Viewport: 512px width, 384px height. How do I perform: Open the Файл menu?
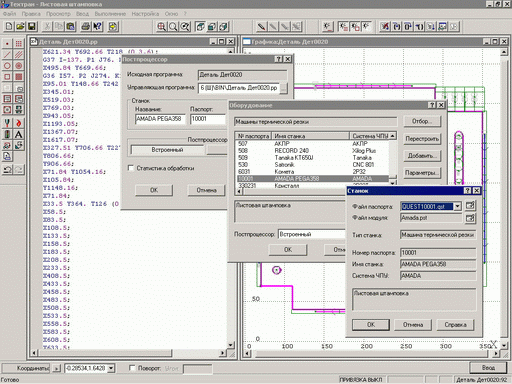click(9, 14)
